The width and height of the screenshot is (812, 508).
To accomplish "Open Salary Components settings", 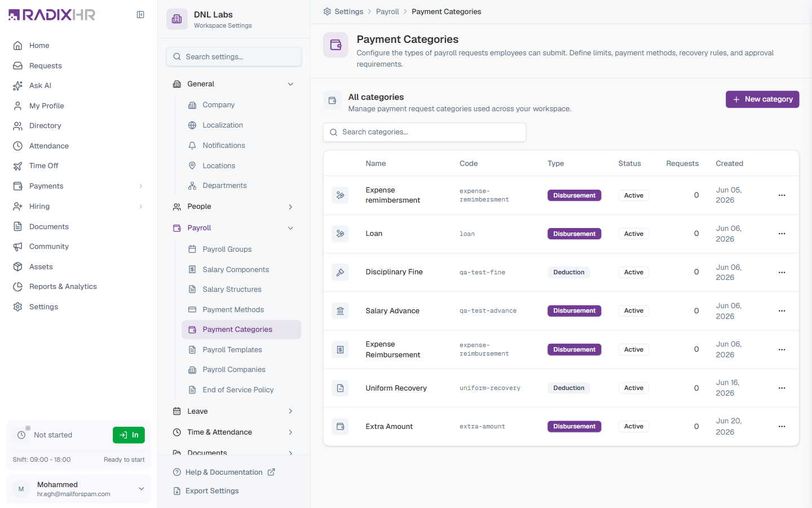I will click(241, 270).
